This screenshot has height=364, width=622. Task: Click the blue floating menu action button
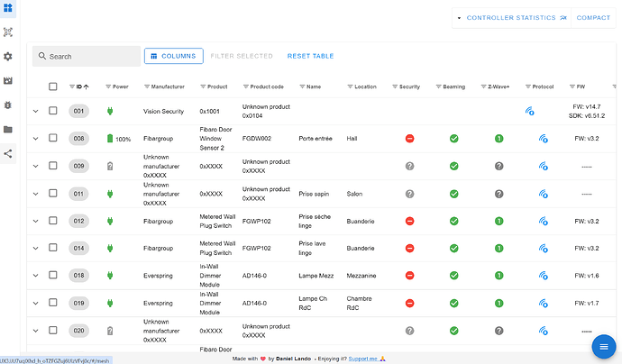604,347
